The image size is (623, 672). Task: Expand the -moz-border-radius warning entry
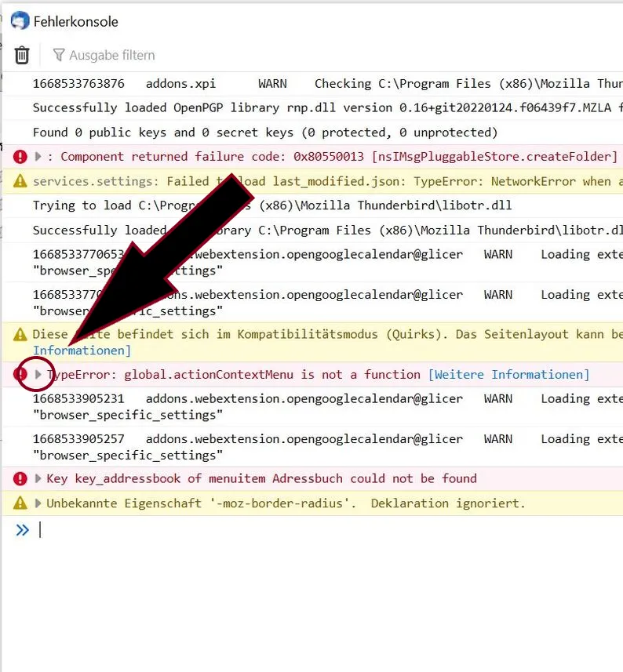[38, 503]
